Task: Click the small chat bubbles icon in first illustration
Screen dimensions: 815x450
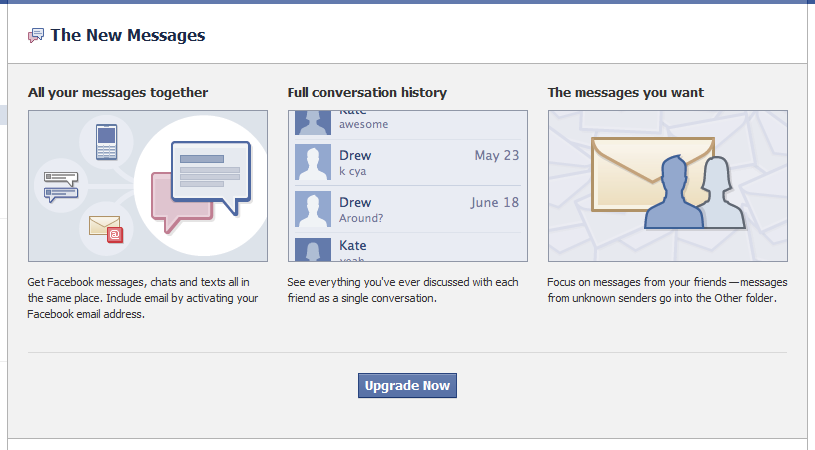Action: click(x=61, y=187)
